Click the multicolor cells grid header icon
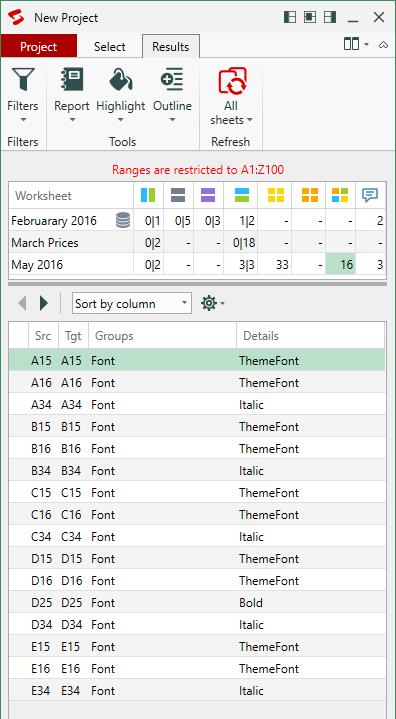396x719 pixels. (x=340, y=196)
